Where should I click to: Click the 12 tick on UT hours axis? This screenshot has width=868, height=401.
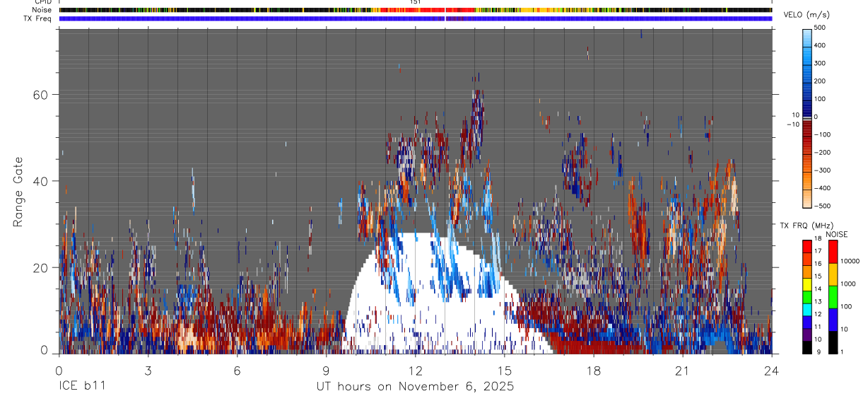coord(416,371)
